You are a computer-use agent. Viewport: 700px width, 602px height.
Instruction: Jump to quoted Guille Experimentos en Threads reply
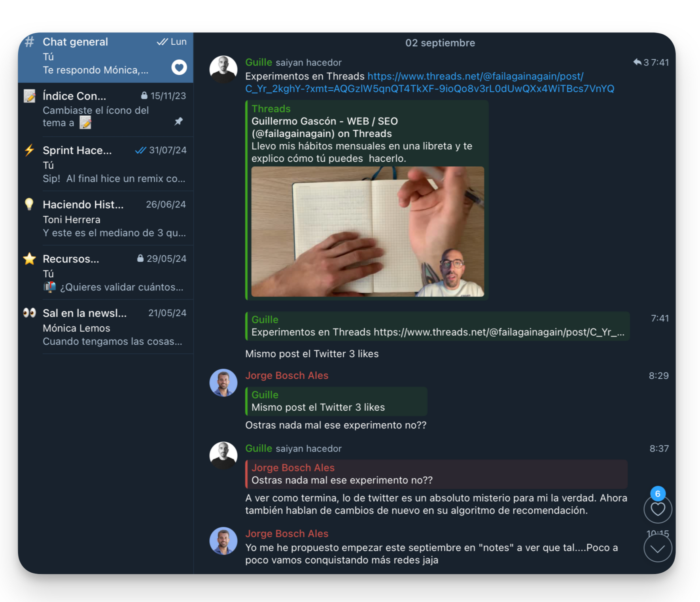point(437,326)
